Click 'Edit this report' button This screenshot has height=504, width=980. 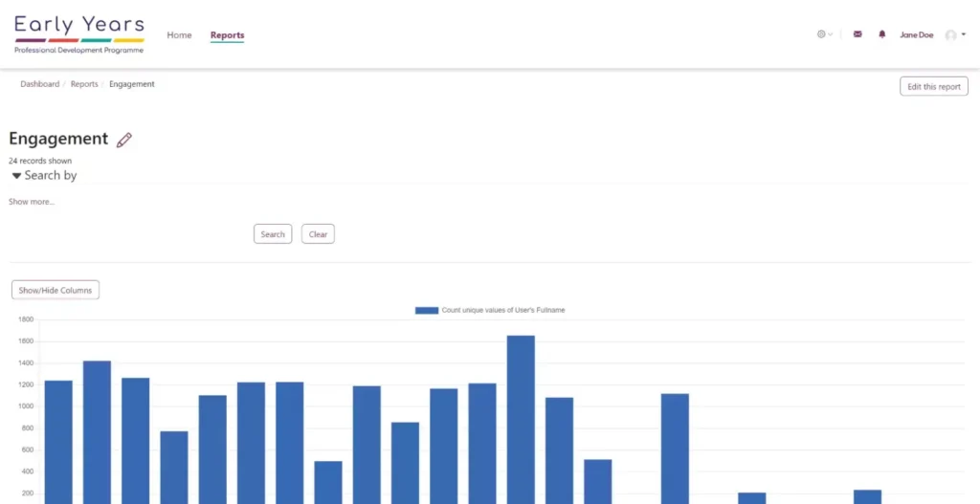coord(933,87)
